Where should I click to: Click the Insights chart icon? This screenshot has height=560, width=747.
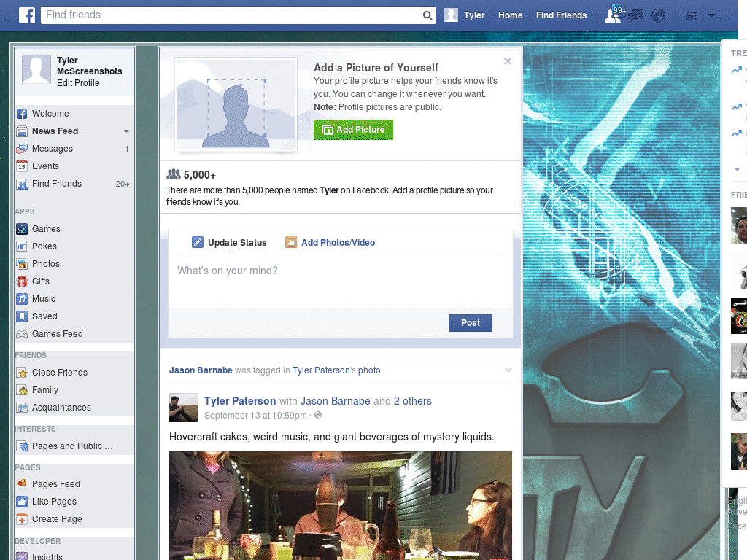(x=22, y=556)
